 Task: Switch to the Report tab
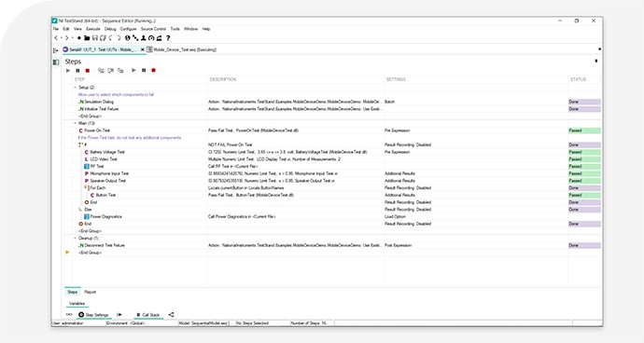coord(90,292)
